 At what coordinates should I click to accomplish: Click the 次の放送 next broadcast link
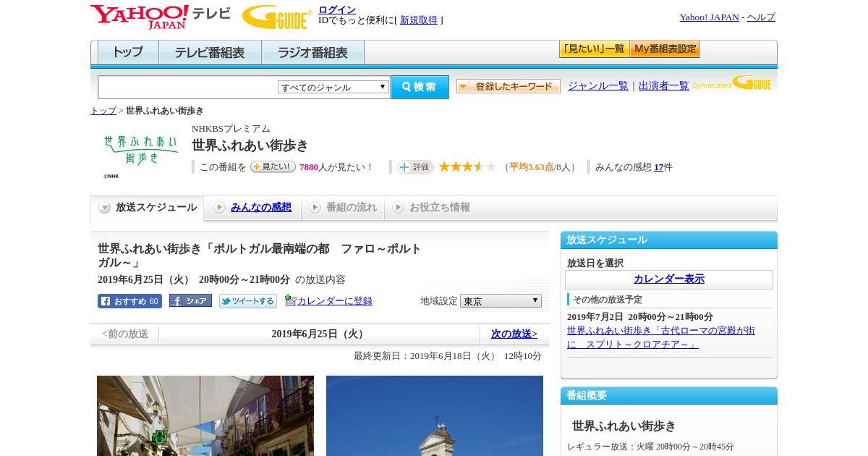coord(514,334)
